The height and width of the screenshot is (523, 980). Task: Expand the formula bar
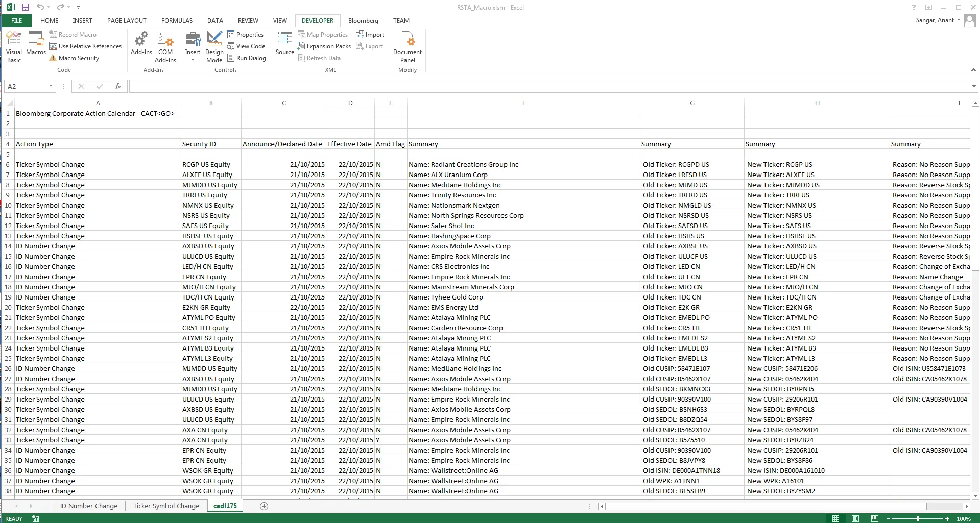click(974, 86)
